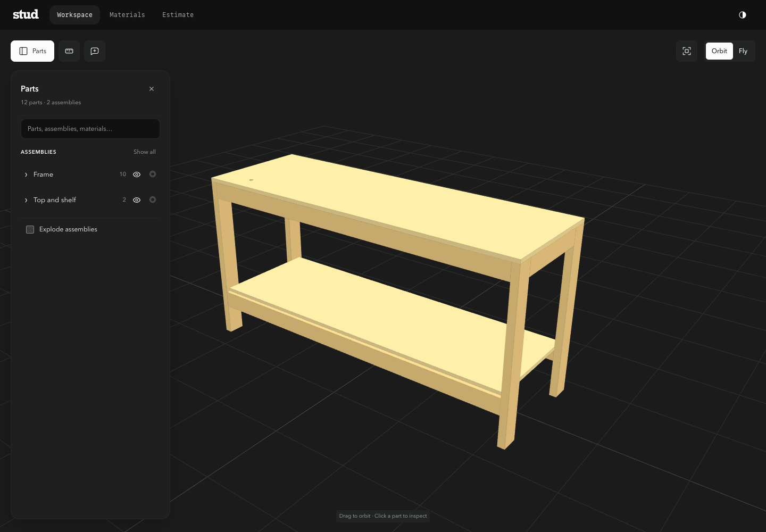Screen dimensions: 766x532
Task: Open the Materials tab
Action: pos(127,15)
